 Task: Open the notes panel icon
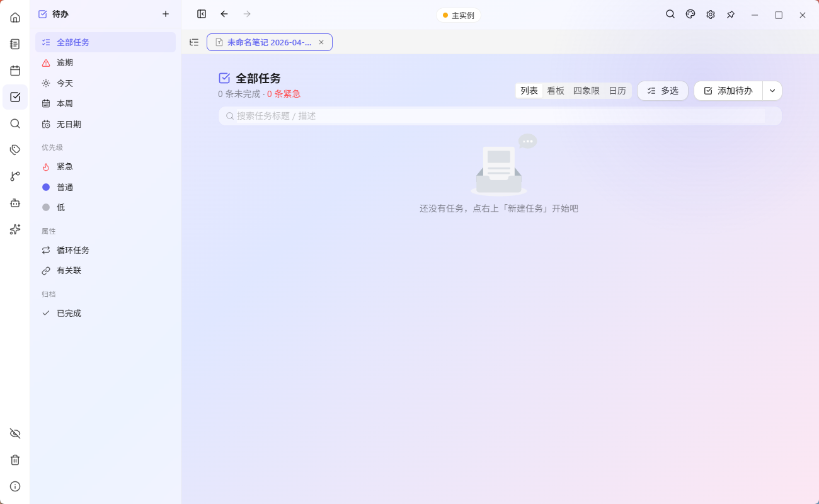[14, 43]
